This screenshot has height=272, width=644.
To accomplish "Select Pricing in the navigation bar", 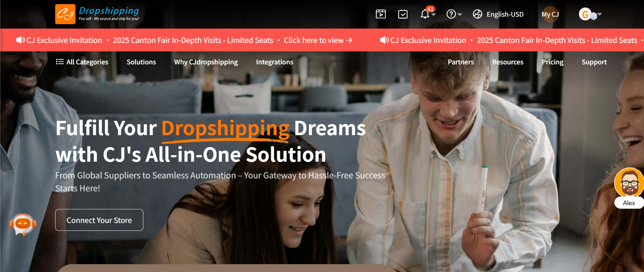I will [x=552, y=62].
